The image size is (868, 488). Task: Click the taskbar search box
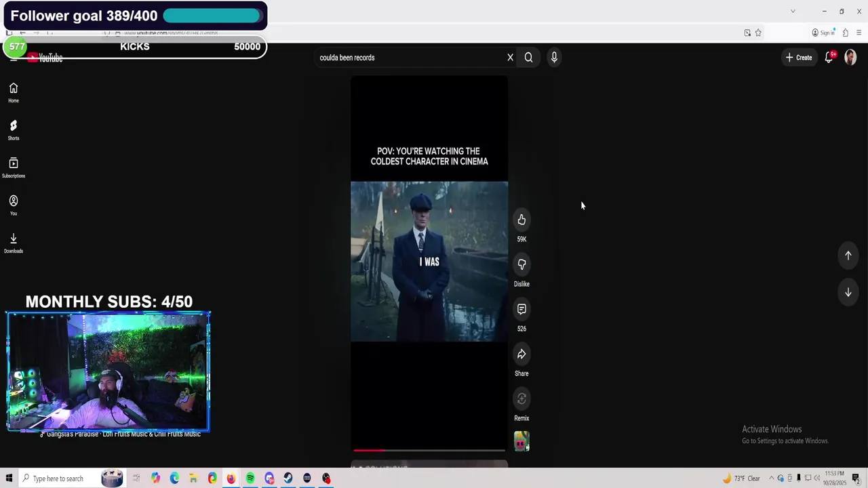point(72,479)
